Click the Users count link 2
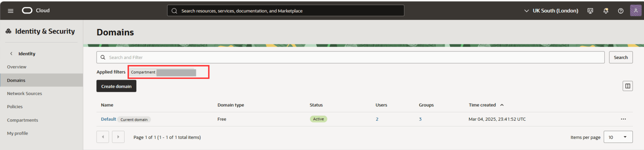 tap(377, 119)
